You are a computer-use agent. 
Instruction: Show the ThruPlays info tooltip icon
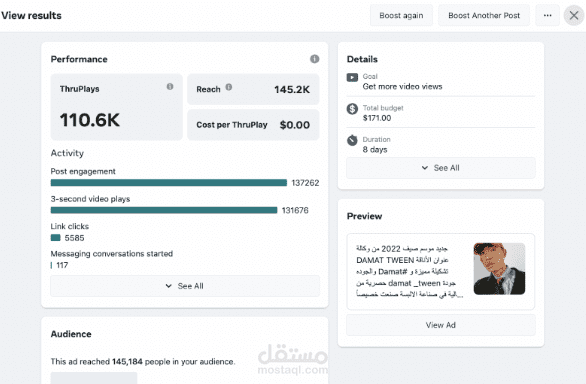click(x=170, y=86)
